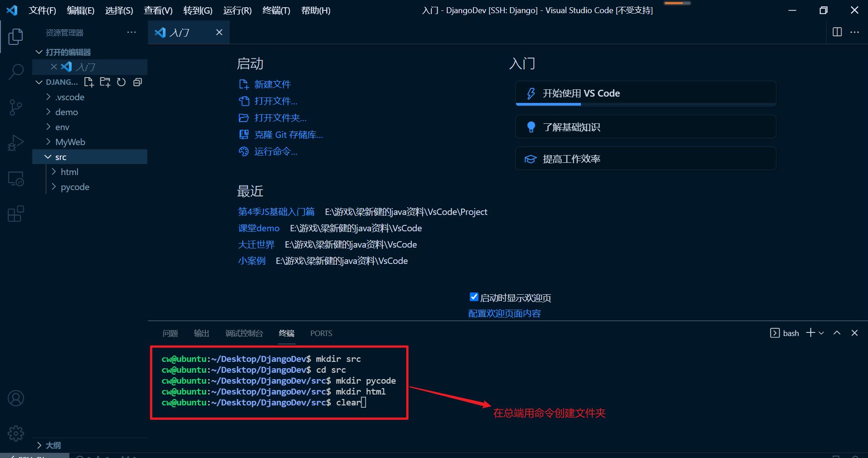Viewport: 868px width, 458px height.
Task: Open the 运行(R) menu
Action: coord(237,10)
